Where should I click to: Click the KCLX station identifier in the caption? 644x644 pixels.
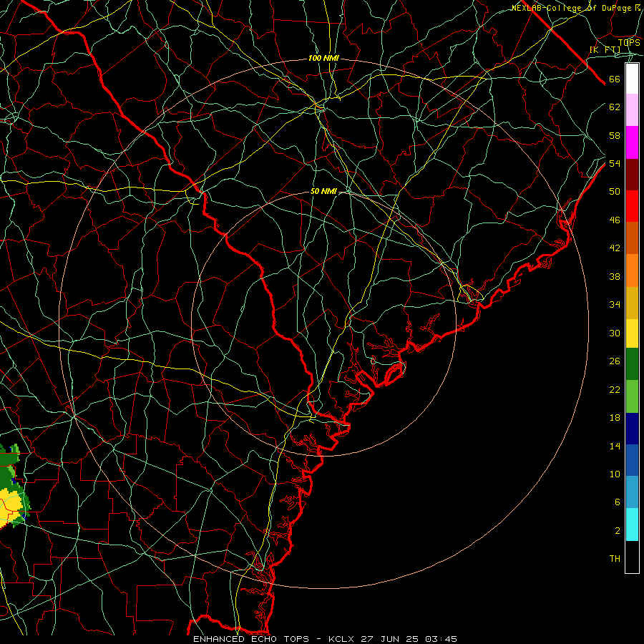pos(343,639)
